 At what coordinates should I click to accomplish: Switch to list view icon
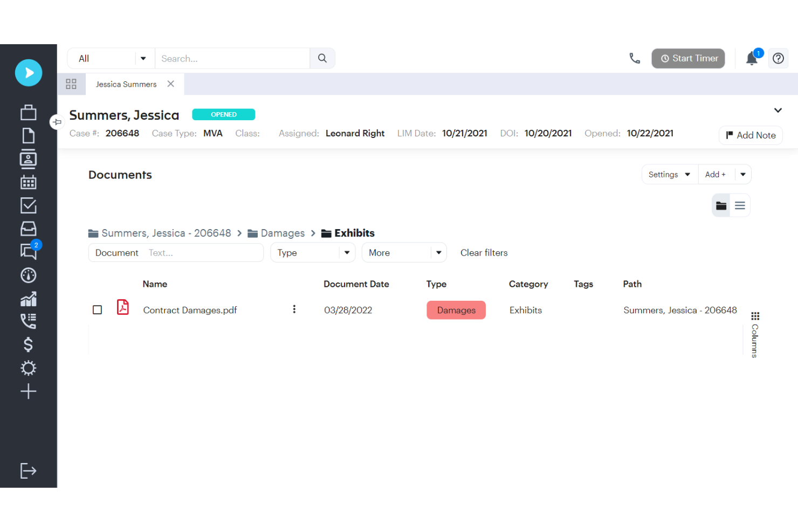pos(740,205)
